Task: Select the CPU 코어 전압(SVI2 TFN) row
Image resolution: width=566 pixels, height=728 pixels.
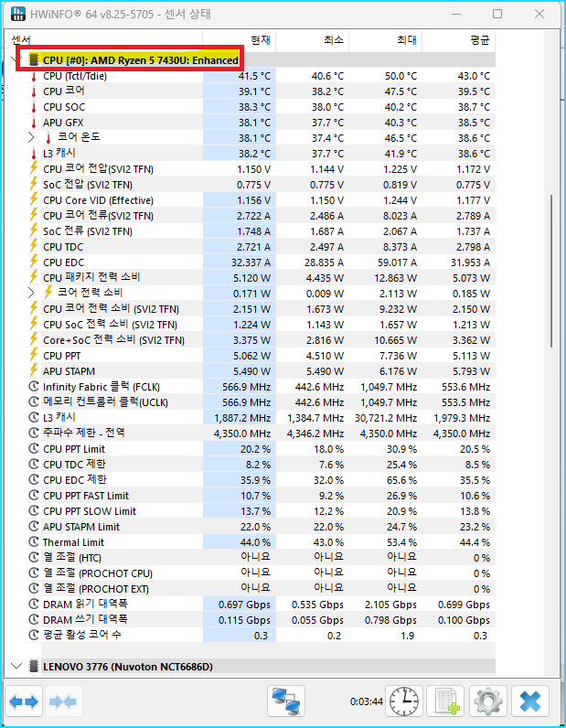Action: [x=261, y=169]
